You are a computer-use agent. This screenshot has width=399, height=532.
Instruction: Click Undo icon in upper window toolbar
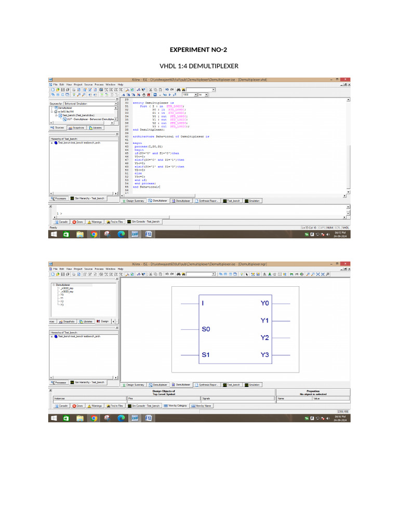(x=167, y=90)
